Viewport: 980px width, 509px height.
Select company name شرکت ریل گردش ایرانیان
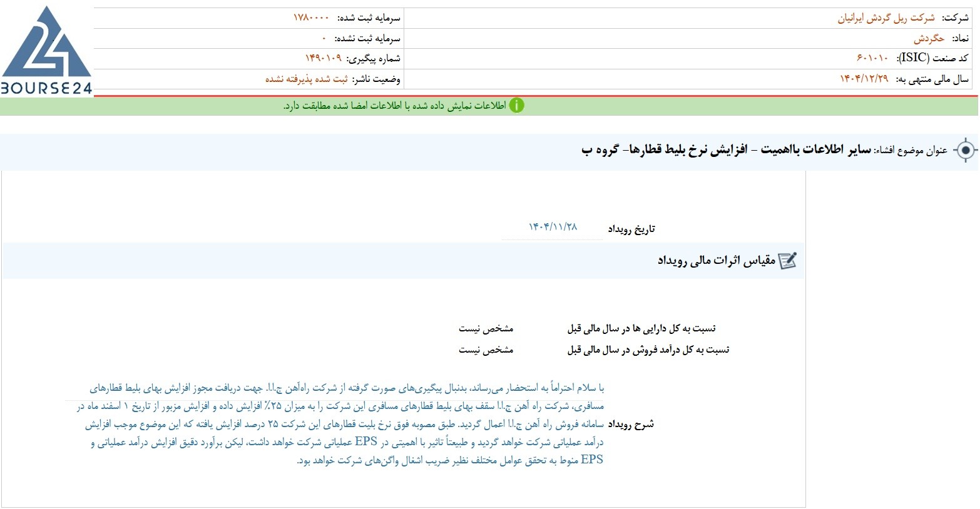(886, 18)
